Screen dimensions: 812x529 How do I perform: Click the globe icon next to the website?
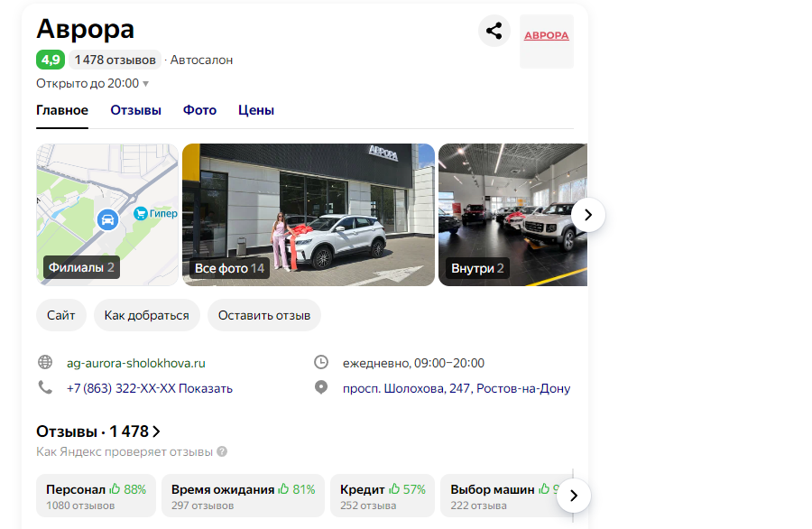[x=45, y=362]
